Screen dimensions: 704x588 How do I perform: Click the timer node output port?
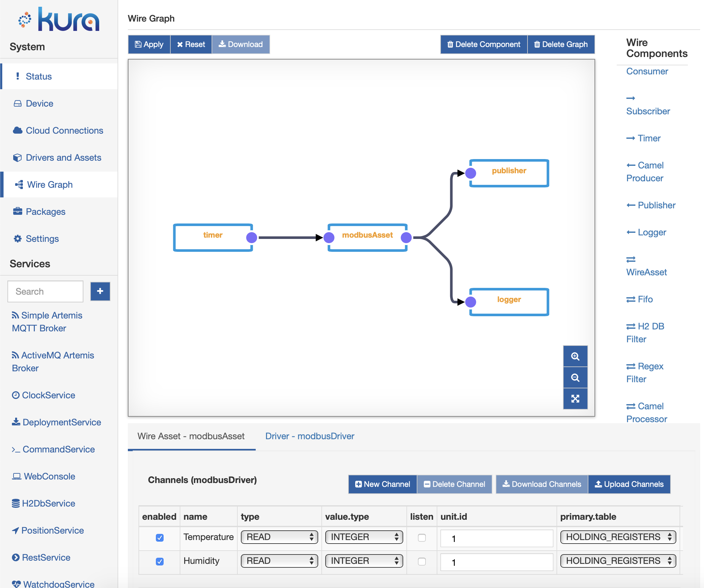pos(252,237)
